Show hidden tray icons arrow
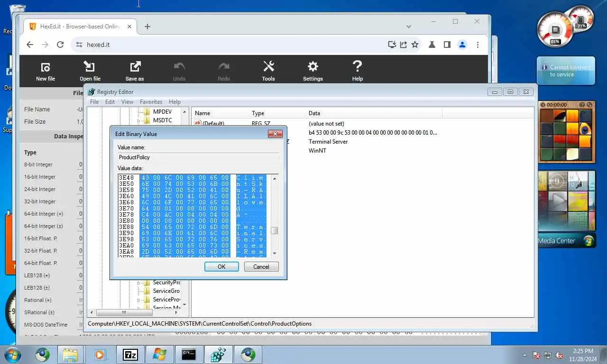Image resolution: width=607 pixels, height=364 pixels. coord(524,355)
